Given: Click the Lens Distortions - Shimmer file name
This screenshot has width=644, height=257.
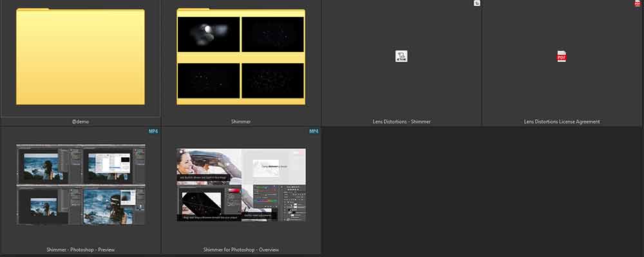Looking at the screenshot, I should pyautogui.click(x=402, y=122).
